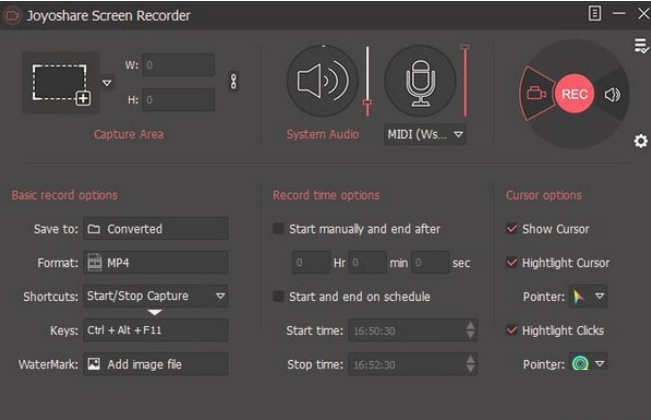
Task: Click the Stop time 16:52:30 field
Action: point(413,364)
